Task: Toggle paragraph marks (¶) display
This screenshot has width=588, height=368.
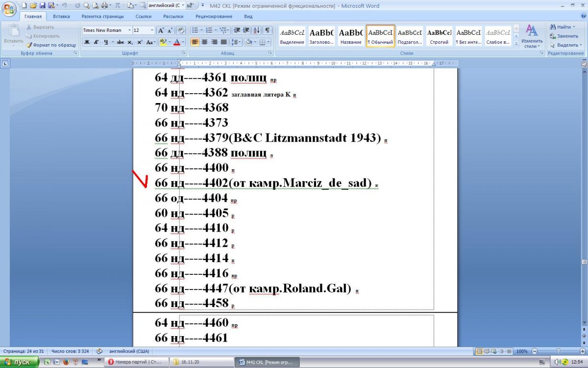Action: point(268,30)
